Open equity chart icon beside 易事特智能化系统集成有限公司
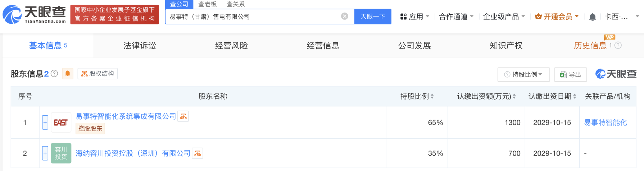 coord(183,116)
